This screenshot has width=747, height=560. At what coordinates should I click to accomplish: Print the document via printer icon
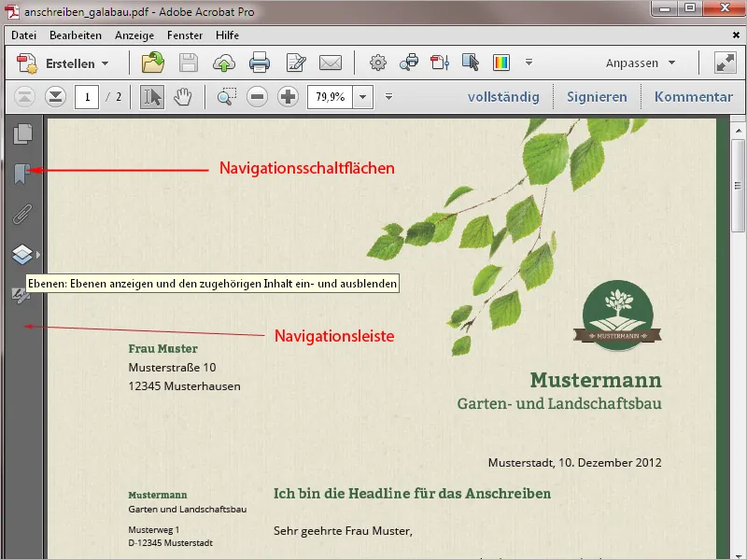click(261, 63)
